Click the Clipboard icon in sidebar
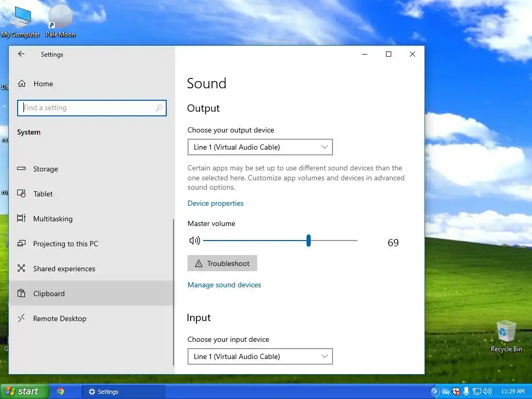532x399 pixels. 21,293
